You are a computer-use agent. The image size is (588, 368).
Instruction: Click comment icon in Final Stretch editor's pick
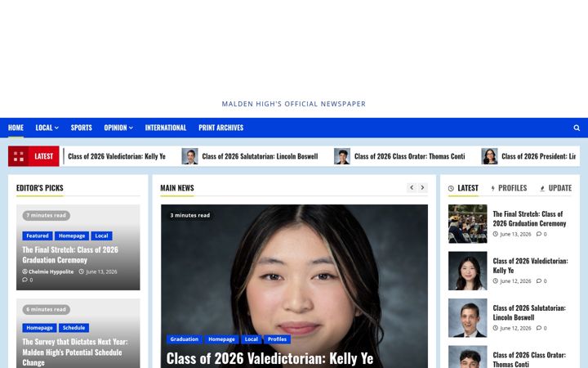click(x=24, y=280)
